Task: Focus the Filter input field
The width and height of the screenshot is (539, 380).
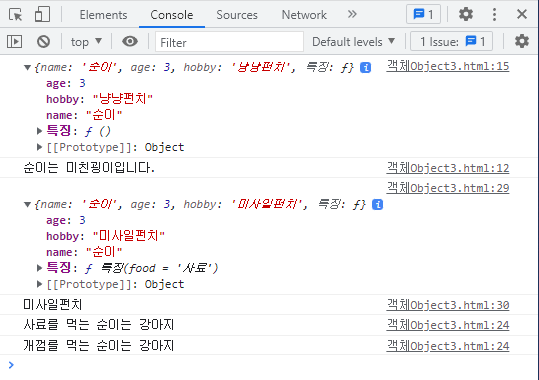Action: click(229, 42)
